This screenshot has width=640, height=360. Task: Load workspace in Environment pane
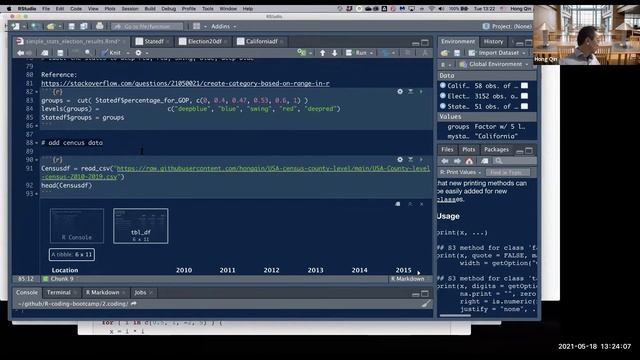click(444, 53)
